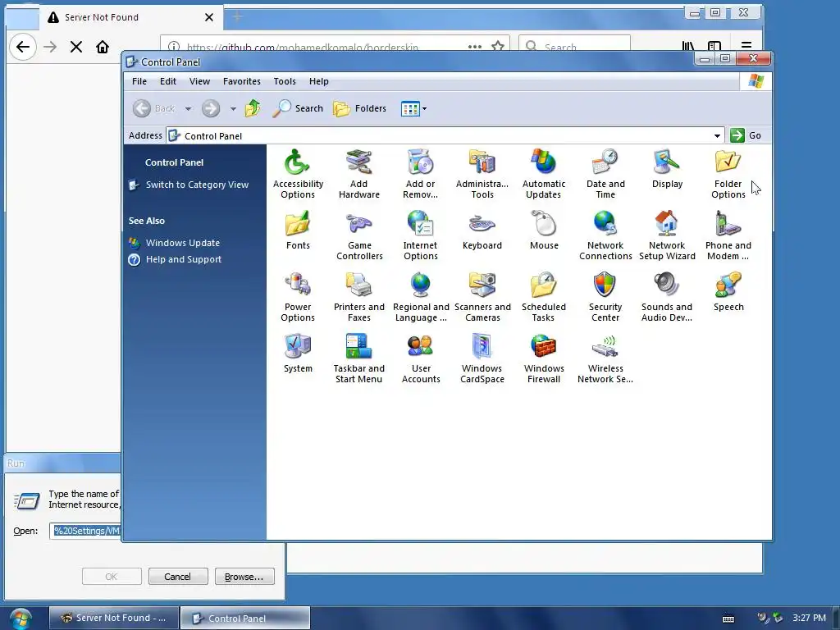Open Internet Options icon
Screen dimensions: 840x630
(421, 235)
